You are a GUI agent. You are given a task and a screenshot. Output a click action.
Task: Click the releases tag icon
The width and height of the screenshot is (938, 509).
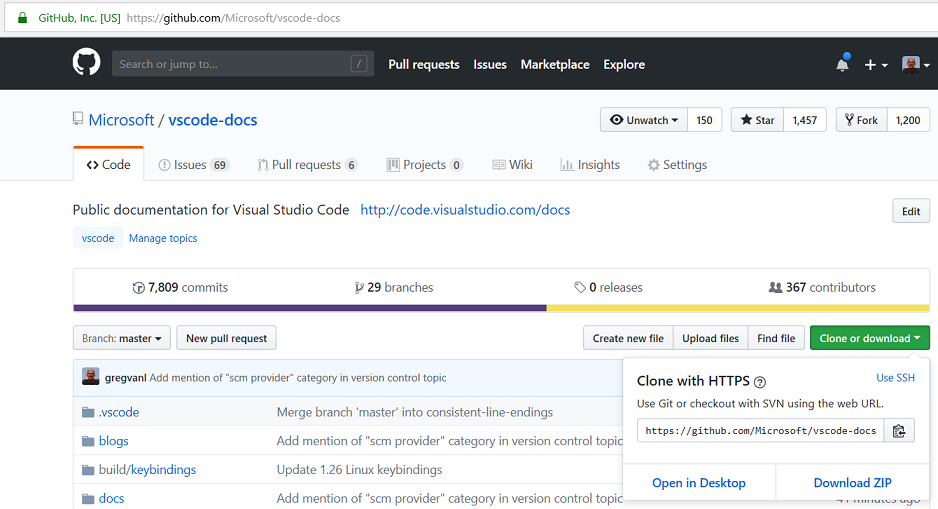(580, 288)
